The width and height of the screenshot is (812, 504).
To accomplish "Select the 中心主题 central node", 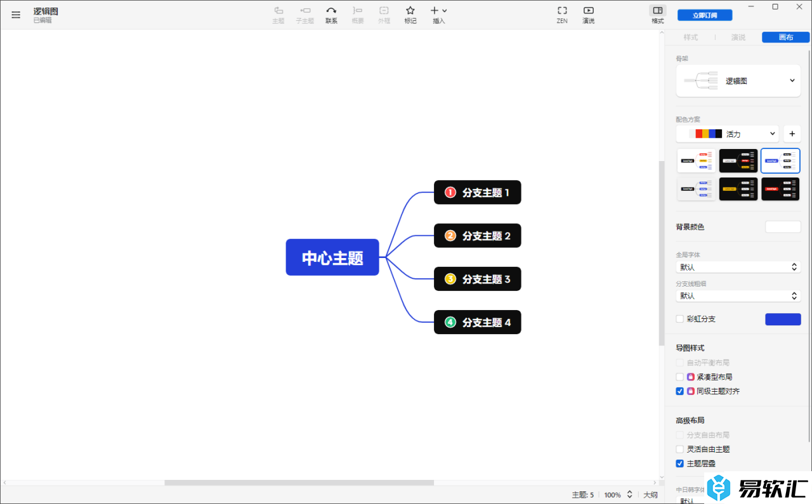I will coord(332,257).
